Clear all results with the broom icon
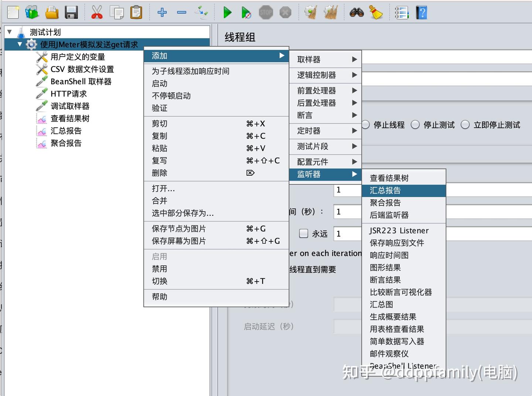The height and width of the screenshot is (396, 532). coord(376,12)
